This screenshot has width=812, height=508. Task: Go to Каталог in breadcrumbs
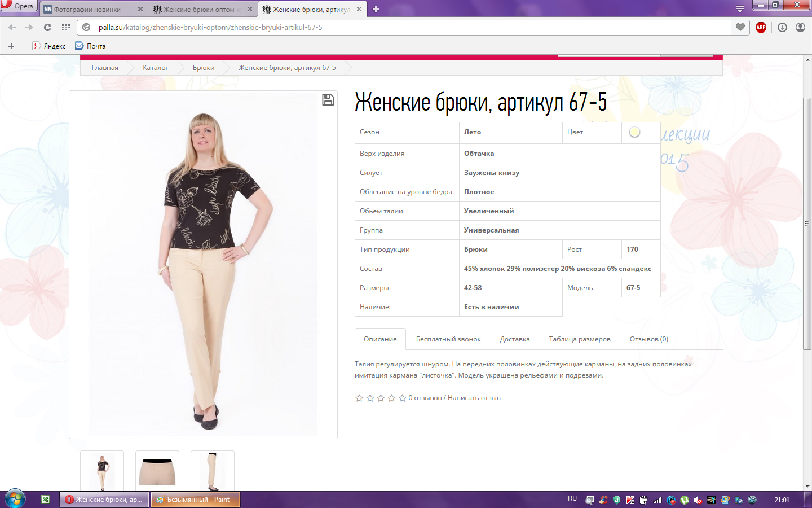[156, 68]
